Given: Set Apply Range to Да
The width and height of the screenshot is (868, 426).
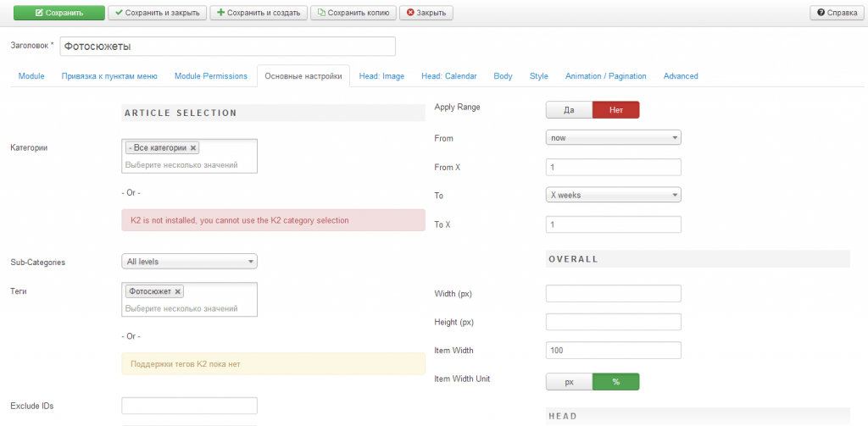Looking at the screenshot, I should 569,110.
